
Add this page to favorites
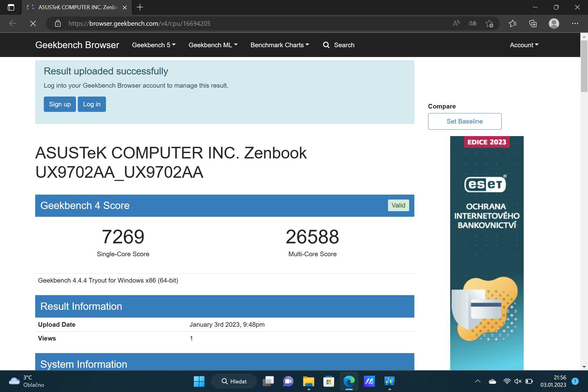pyautogui.click(x=489, y=24)
